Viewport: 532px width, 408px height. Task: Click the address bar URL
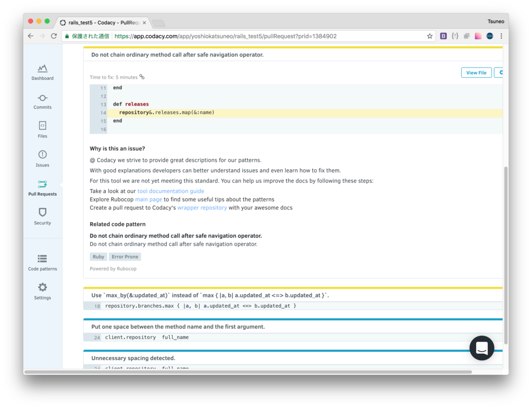[225, 36]
